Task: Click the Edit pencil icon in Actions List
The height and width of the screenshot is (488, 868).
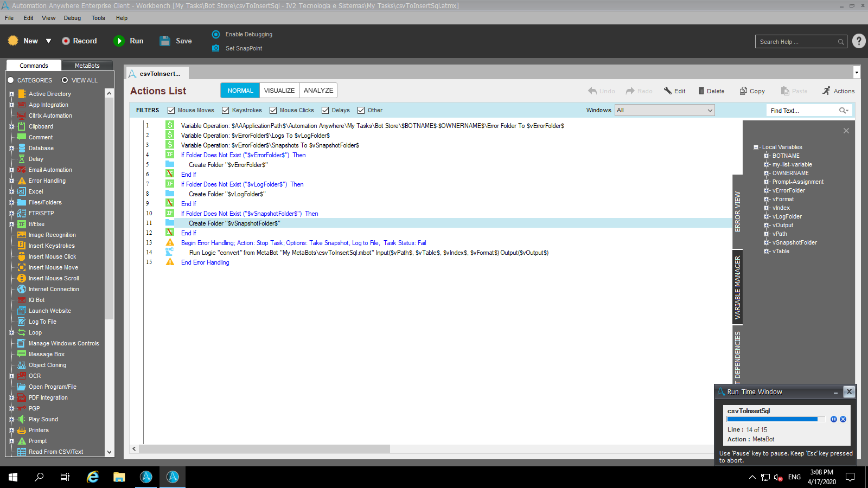Action: pyautogui.click(x=668, y=91)
